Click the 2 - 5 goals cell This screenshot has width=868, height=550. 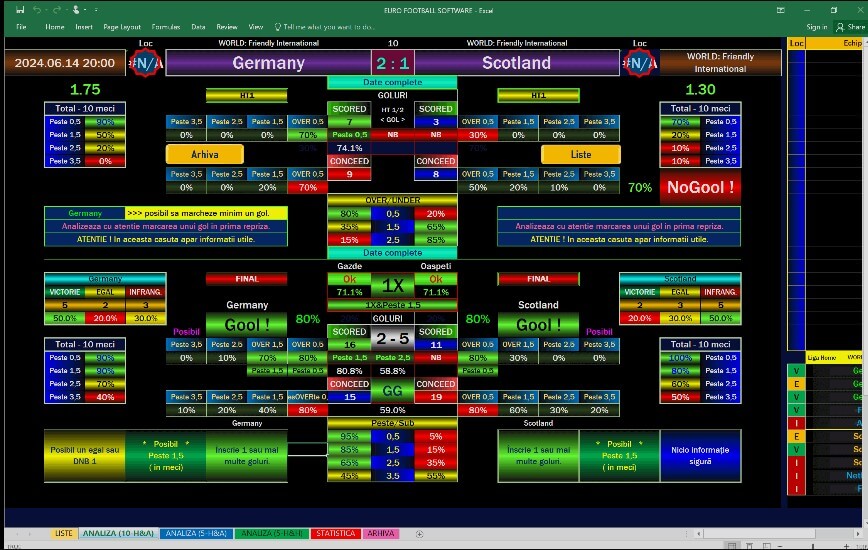[392, 338]
